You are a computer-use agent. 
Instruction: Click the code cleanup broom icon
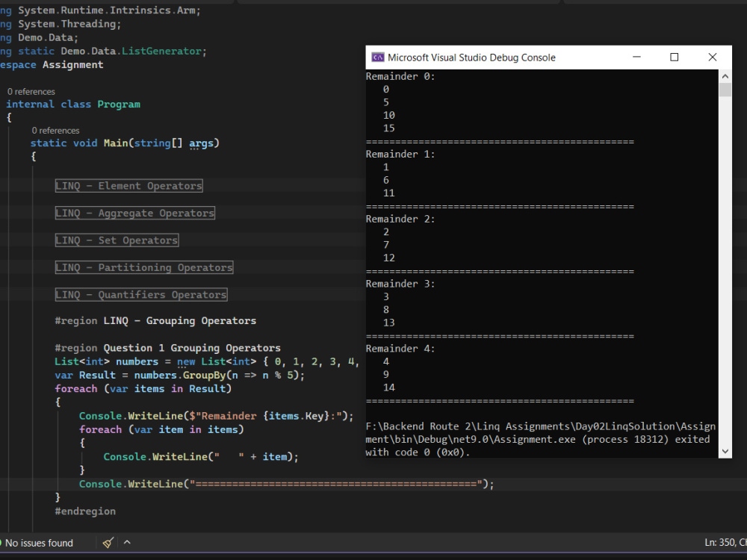108,542
